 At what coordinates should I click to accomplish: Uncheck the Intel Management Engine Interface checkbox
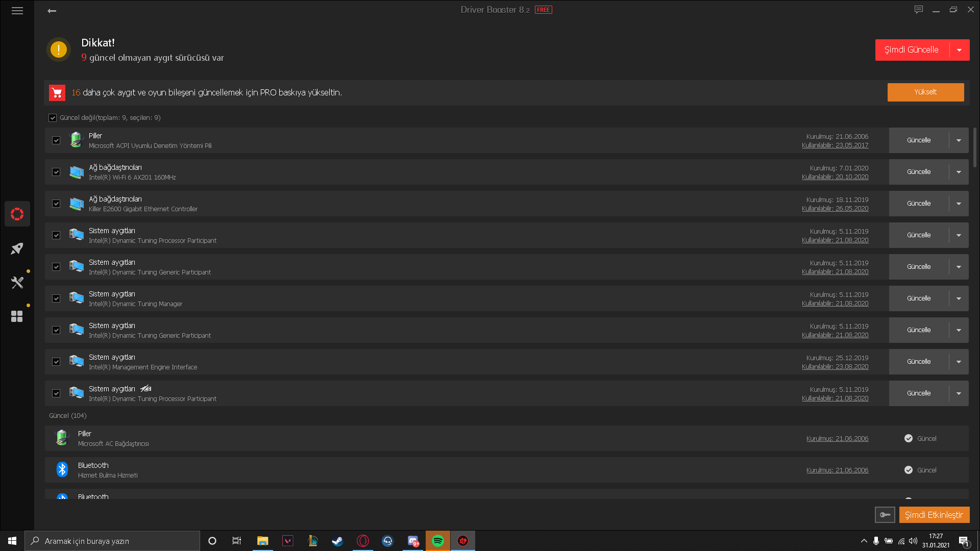[x=56, y=362]
